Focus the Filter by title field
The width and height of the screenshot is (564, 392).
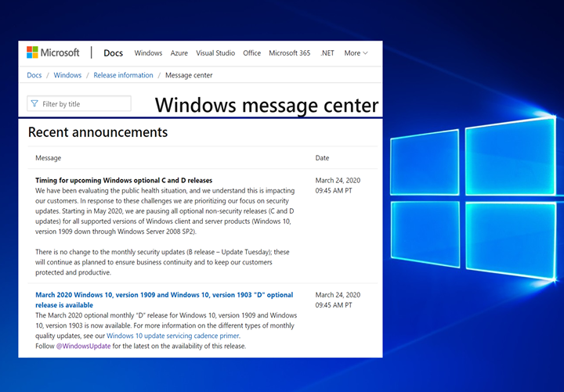click(79, 103)
